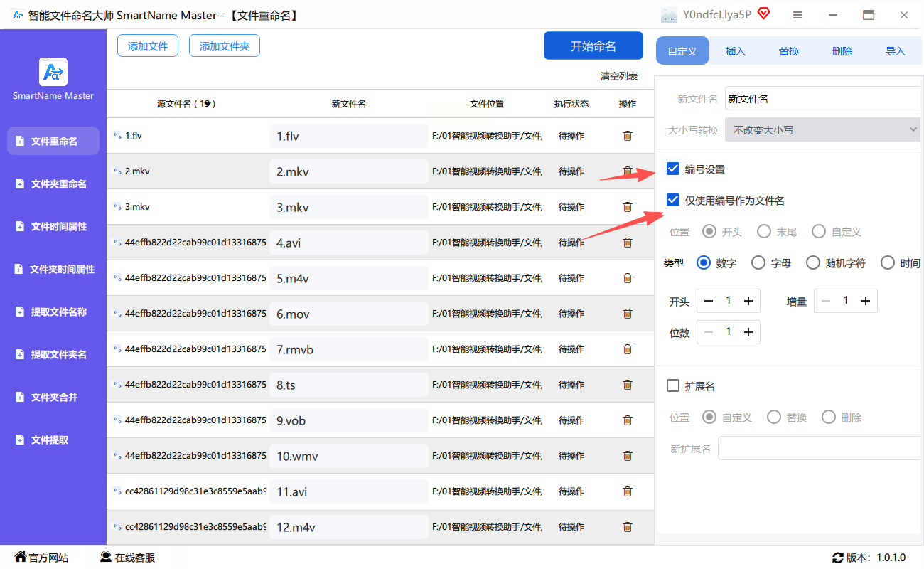Remove the 9.vob file via trash icon
This screenshot has width=924, height=569.
[x=627, y=420]
